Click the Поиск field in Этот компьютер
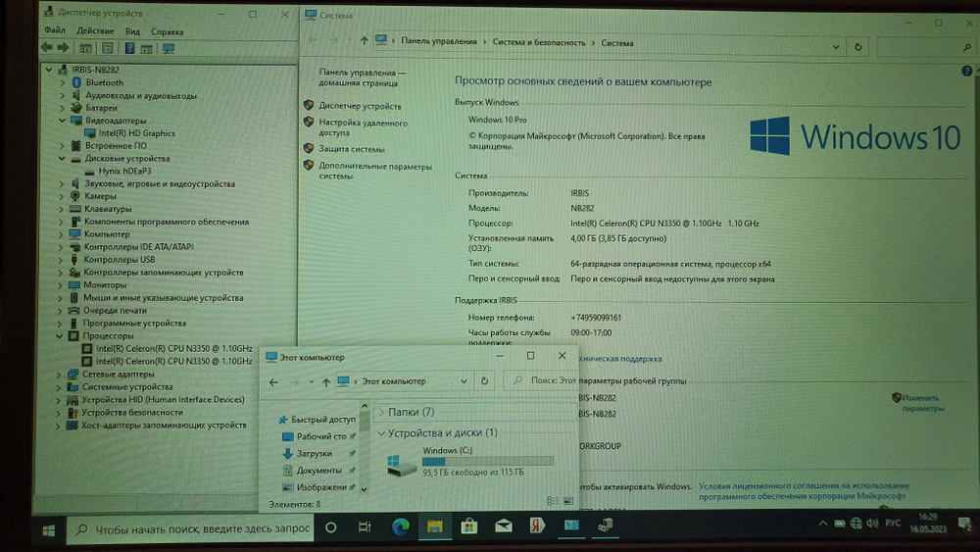980x552 pixels. (x=541, y=380)
